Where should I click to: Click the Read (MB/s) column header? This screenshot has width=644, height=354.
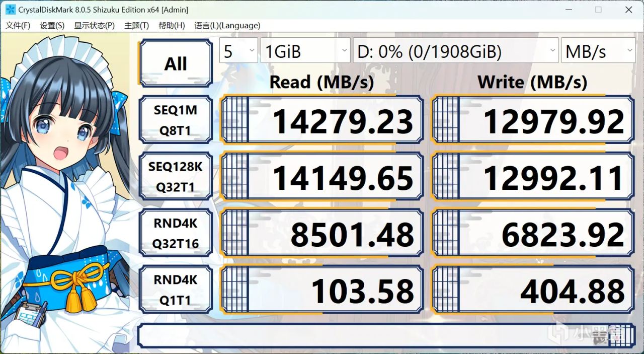coord(322,82)
